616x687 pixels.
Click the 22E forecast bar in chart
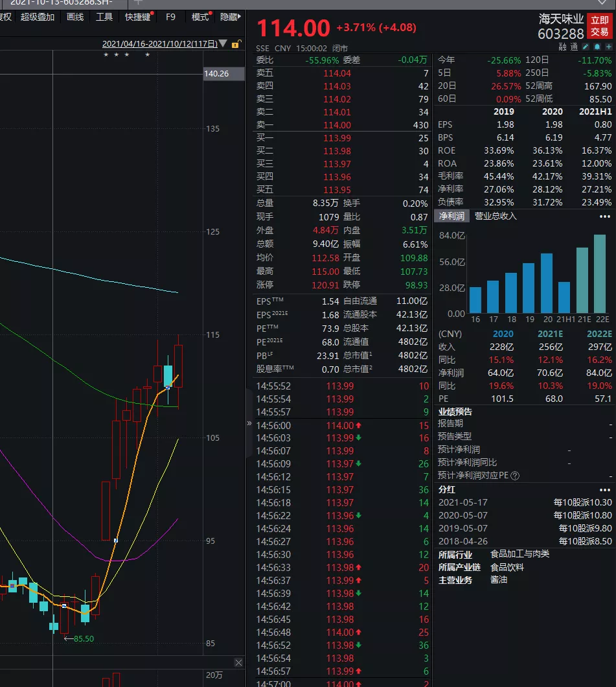(x=600, y=274)
